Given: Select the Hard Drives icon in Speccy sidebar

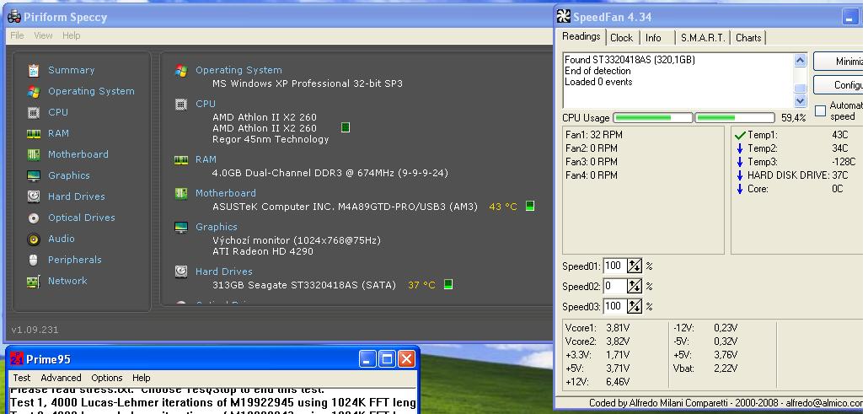Looking at the screenshot, I should tap(34, 196).
